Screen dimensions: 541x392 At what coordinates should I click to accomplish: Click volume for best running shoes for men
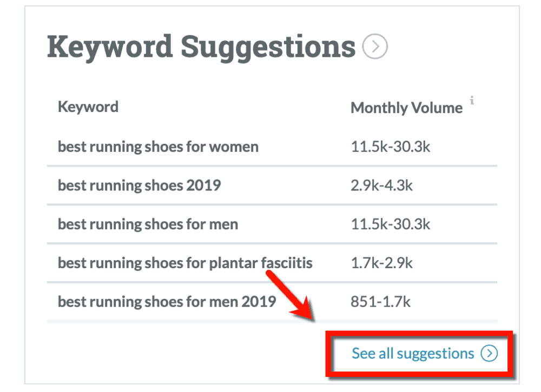coord(390,224)
